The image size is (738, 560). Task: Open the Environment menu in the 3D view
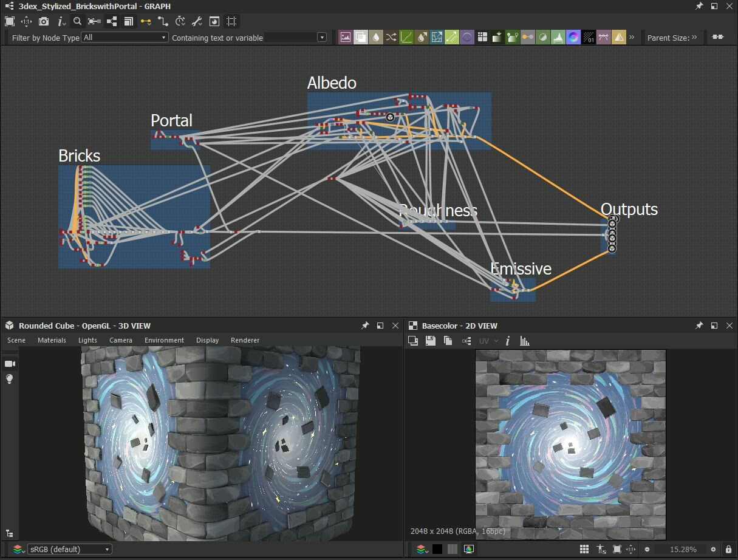tap(164, 340)
